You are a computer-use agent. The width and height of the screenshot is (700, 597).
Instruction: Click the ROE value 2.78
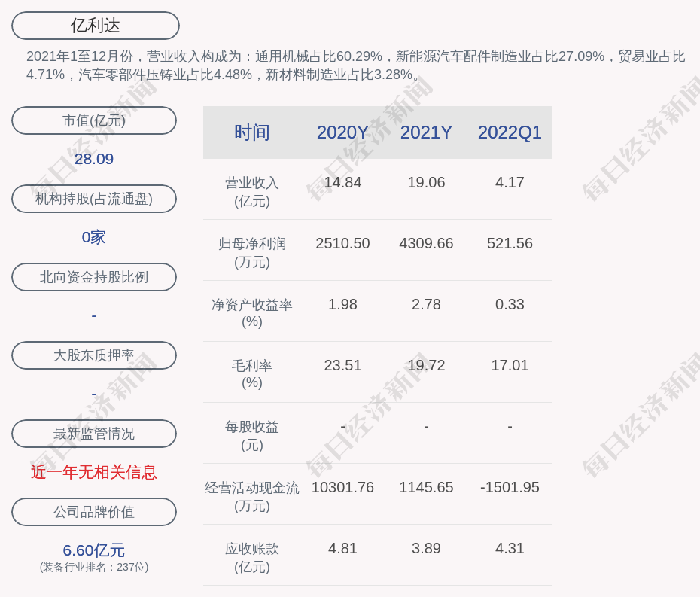[x=426, y=305]
